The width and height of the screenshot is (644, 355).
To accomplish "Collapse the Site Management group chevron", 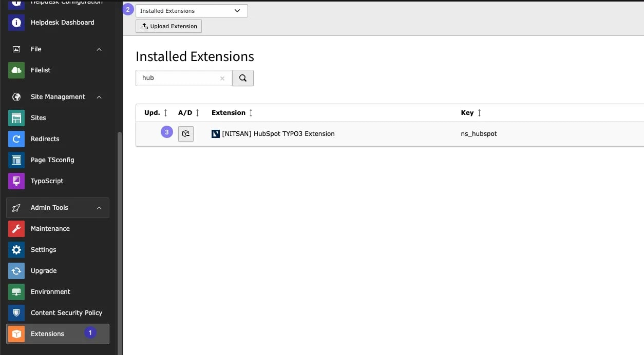I will point(99,97).
